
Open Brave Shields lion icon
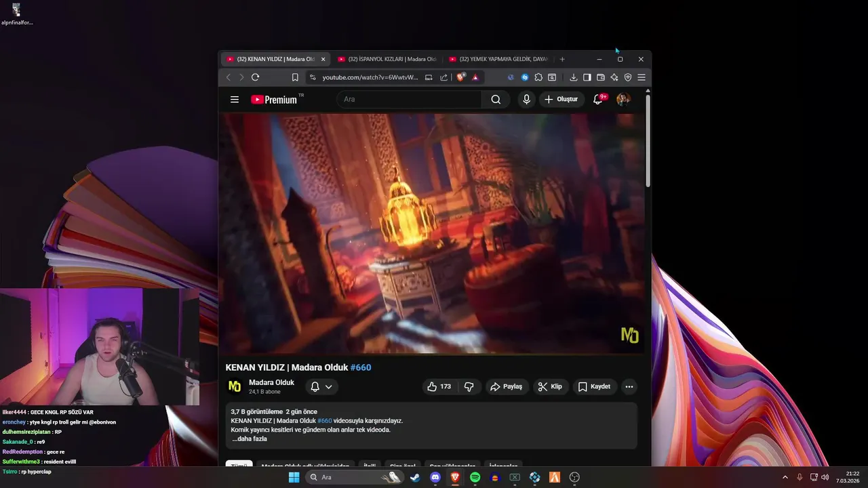click(461, 77)
